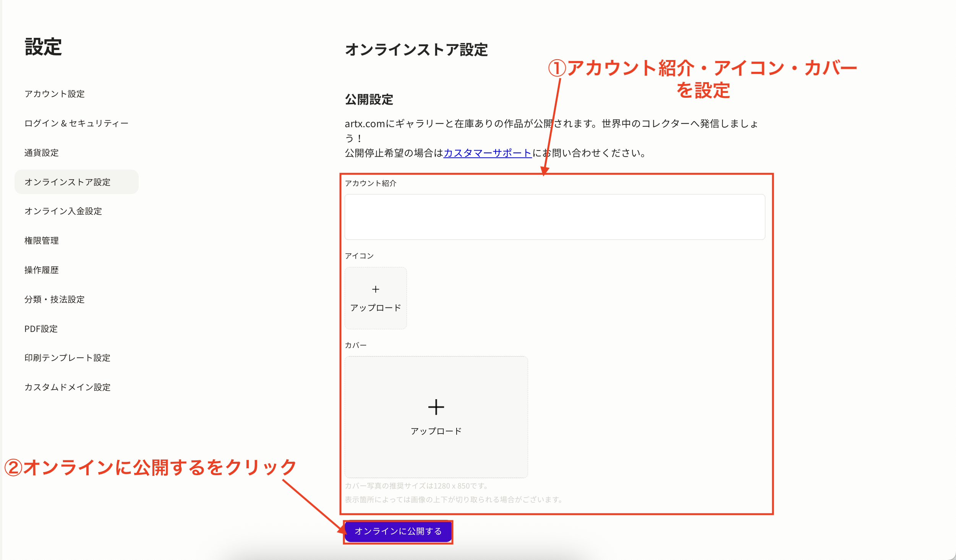Open カスタムドメイン設定 settings

(67, 387)
